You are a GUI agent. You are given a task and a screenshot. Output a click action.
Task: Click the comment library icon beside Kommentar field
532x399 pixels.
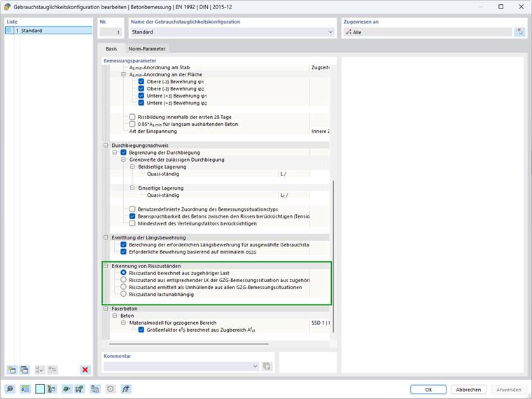point(267,366)
